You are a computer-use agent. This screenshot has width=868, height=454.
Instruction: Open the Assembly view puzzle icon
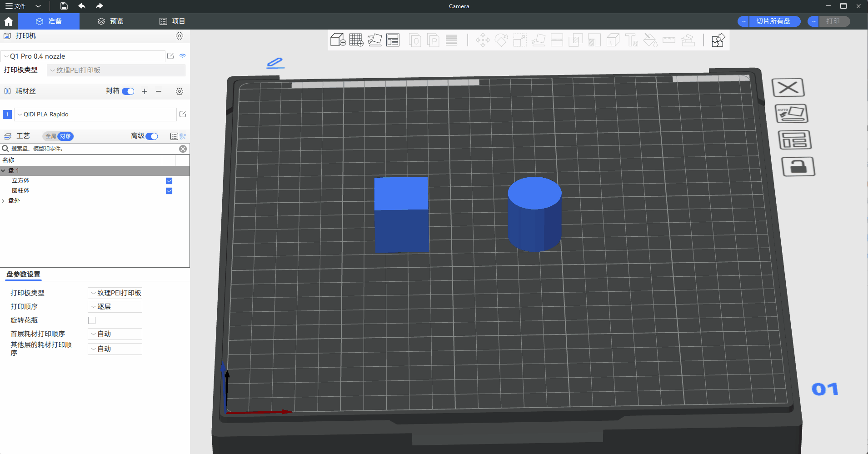click(x=718, y=40)
